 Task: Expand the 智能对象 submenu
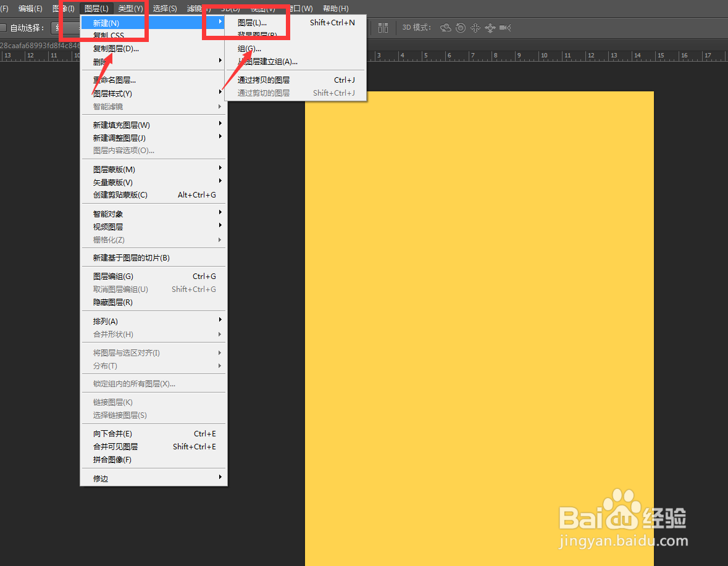click(153, 214)
